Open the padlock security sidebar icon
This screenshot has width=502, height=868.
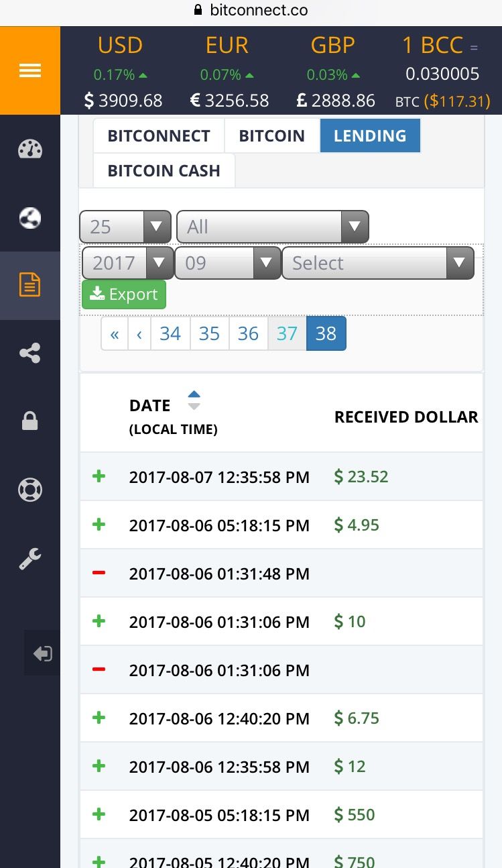pos(30,421)
